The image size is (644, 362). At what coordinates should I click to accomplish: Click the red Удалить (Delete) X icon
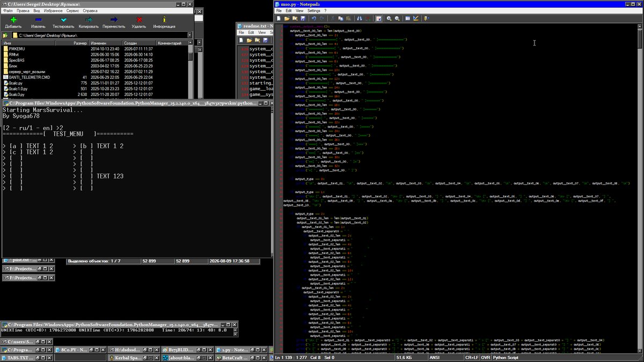(x=138, y=19)
